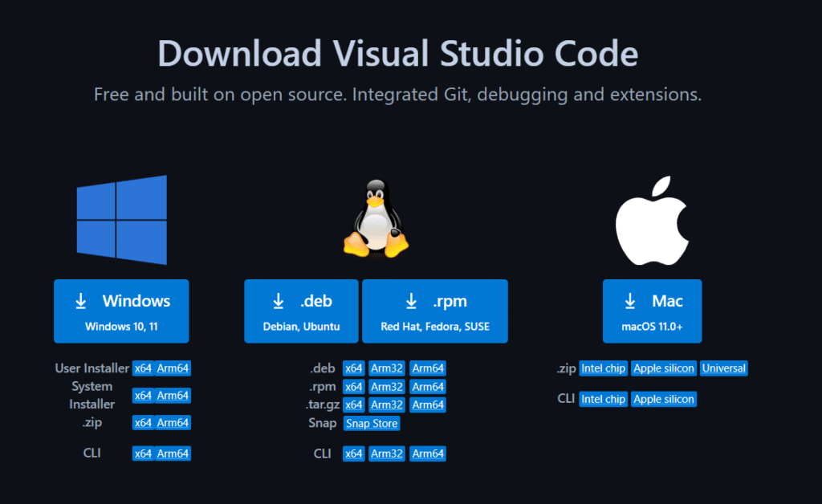Select Arm32 for the Linux .deb
The height and width of the screenshot is (504, 822).
pyautogui.click(x=386, y=369)
